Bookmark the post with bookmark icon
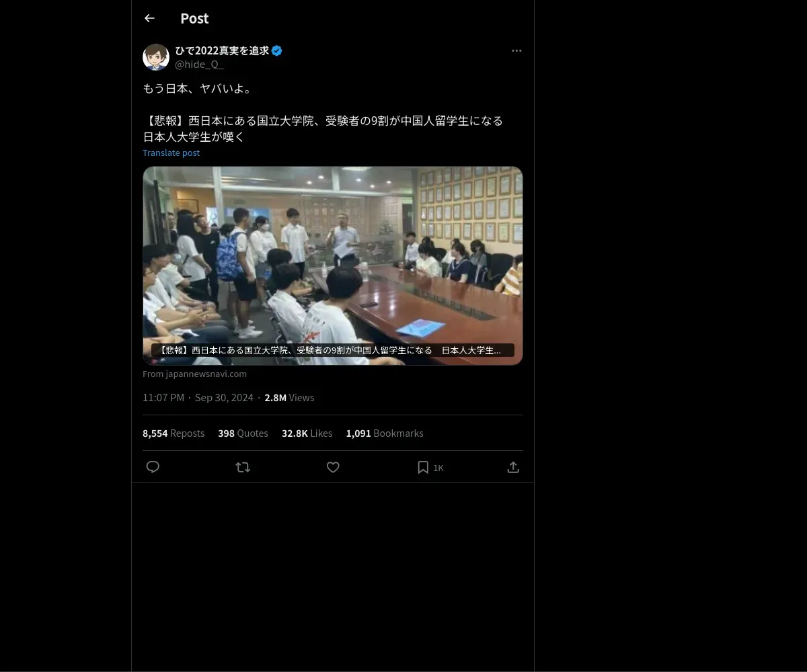The width and height of the screenshot is (807, 672). click(x=423, y=467)
